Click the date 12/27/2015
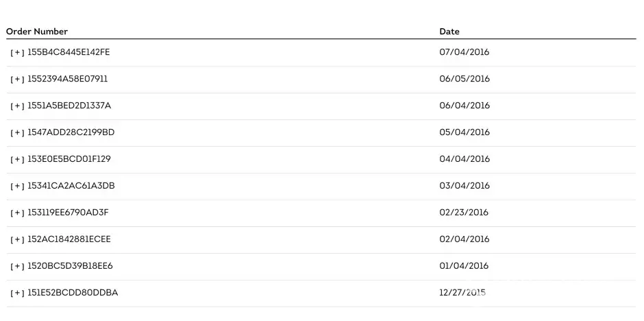The width and height of the screenshot is (644, 321). click(x=463, y=293)
